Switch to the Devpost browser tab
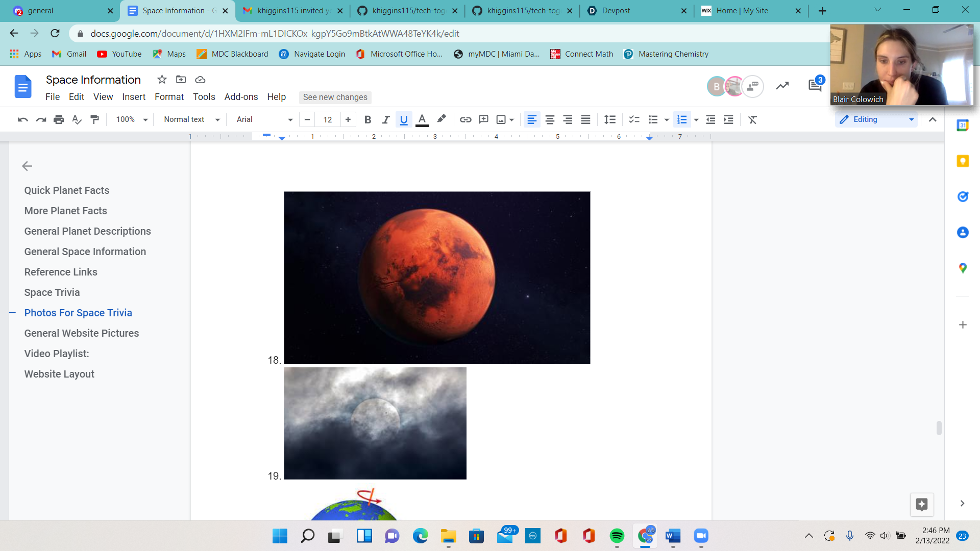This screenshot has width=980, height=551. [x=616, y=11]
